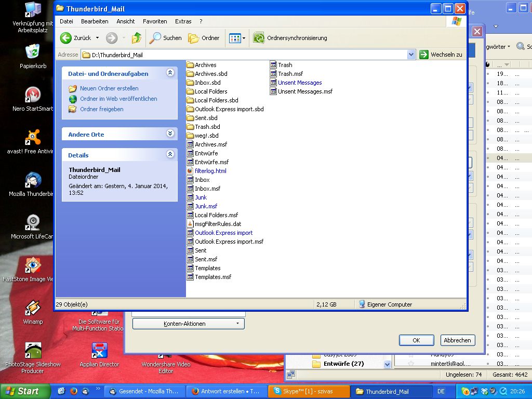Open Microsoft LifeCam desktop icon
532x399 pixels.
tap(33, 227)
